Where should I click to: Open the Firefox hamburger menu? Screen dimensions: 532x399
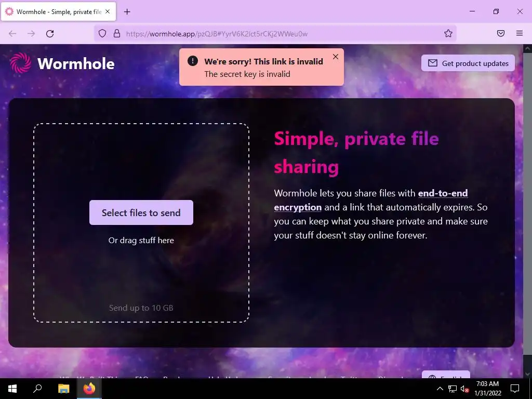point(520,33)
